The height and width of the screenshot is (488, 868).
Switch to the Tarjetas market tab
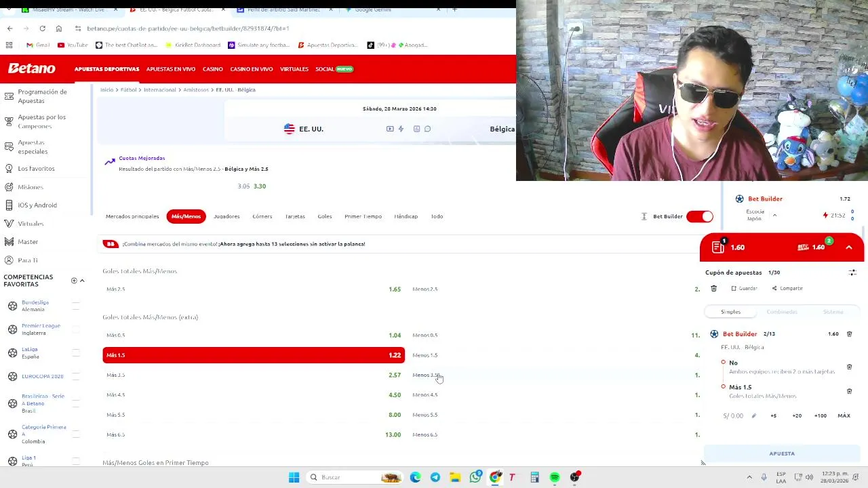tap(295, 216)
